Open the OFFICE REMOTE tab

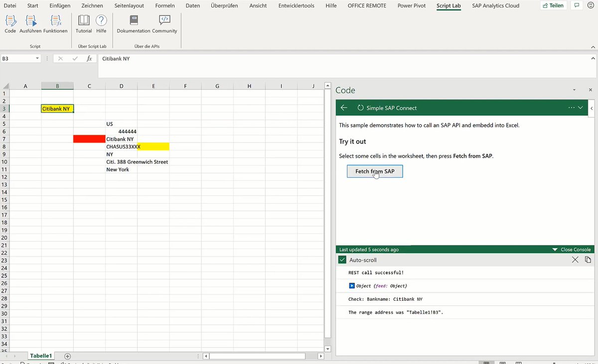366,5
